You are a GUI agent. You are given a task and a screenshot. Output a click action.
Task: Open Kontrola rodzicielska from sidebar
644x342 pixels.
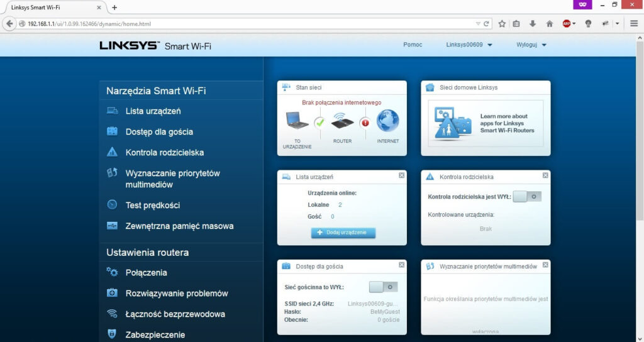pos(164,152)
